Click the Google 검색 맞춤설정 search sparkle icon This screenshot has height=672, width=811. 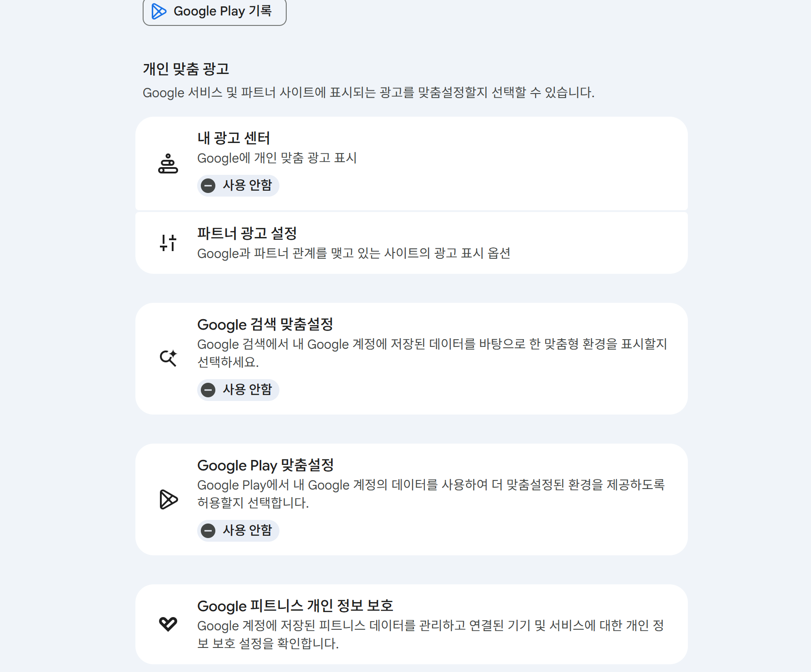click(x=168, y=358)
